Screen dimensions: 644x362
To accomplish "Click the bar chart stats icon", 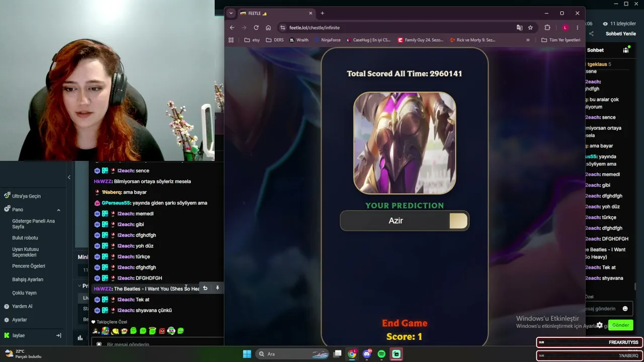I will pos(80,338).
